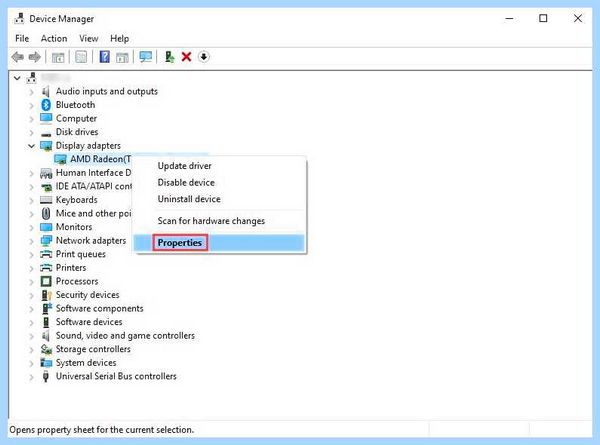This screenshot has width=600, height=445.
Task: Open the File menu
Action: (22, 39)
